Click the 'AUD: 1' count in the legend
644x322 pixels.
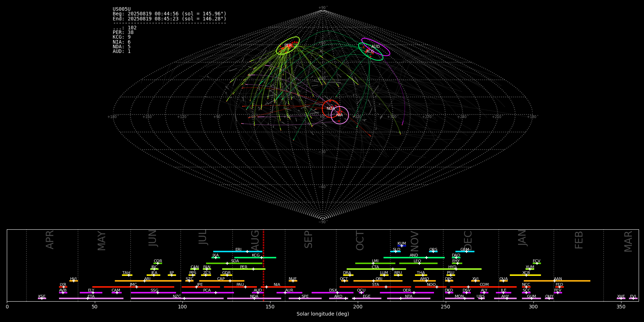point(122,52)
